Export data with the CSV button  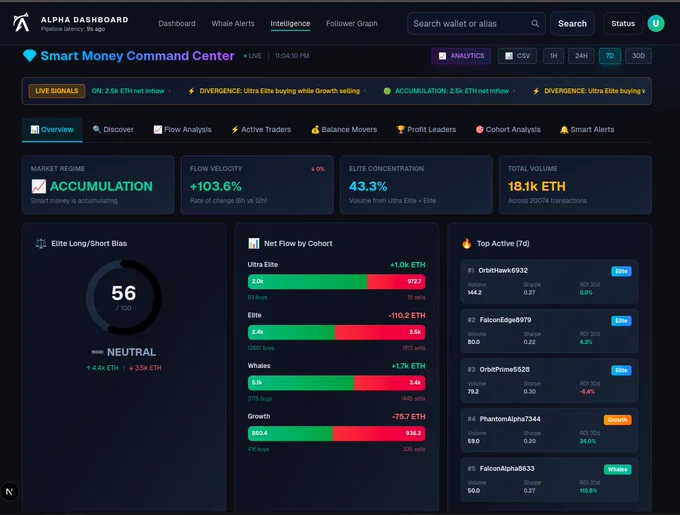(x=516, y=56)
